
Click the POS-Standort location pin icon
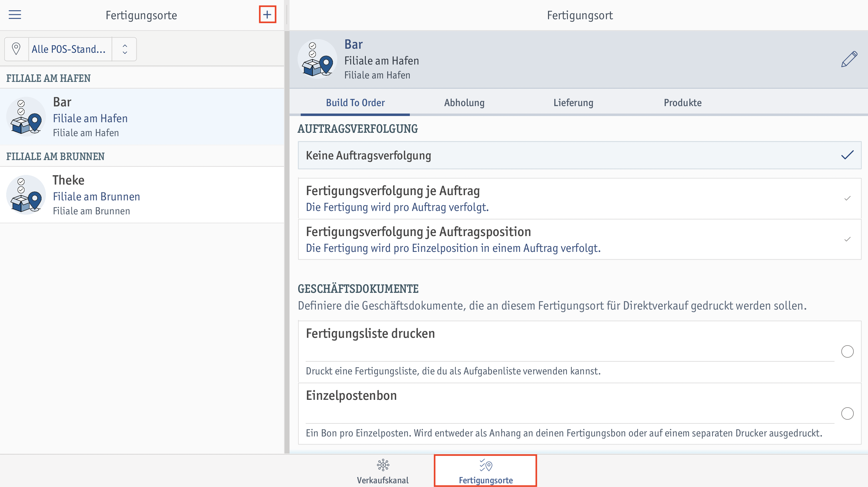[16, 49]
